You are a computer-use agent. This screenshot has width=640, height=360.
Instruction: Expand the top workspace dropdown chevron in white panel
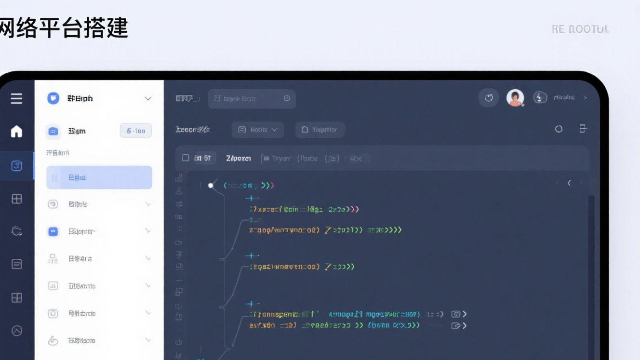point(148,98)
